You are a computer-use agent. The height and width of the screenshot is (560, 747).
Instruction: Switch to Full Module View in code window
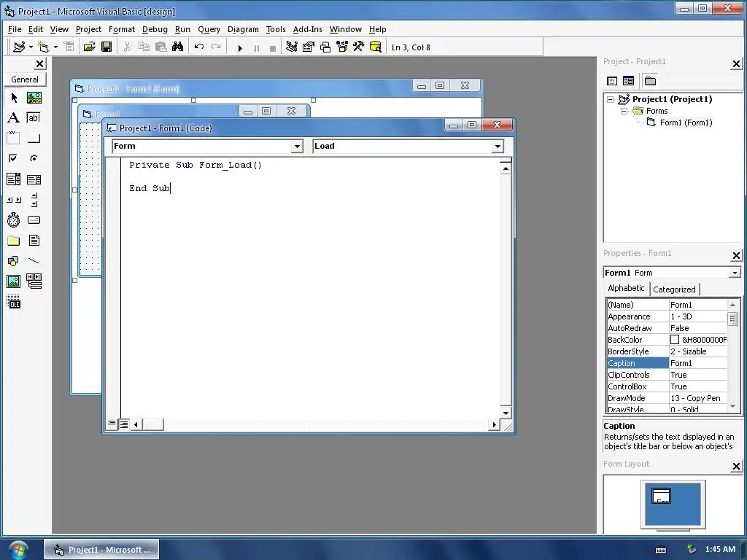124,424
